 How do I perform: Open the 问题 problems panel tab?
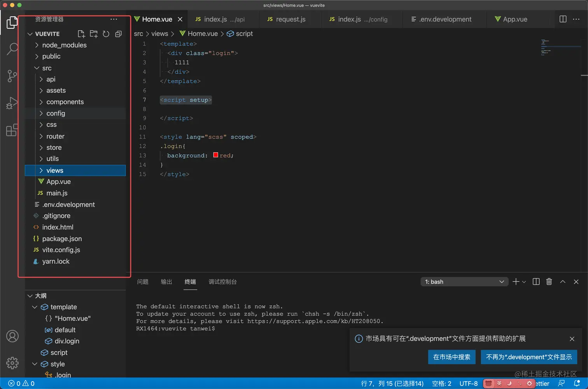click(143, 282)
